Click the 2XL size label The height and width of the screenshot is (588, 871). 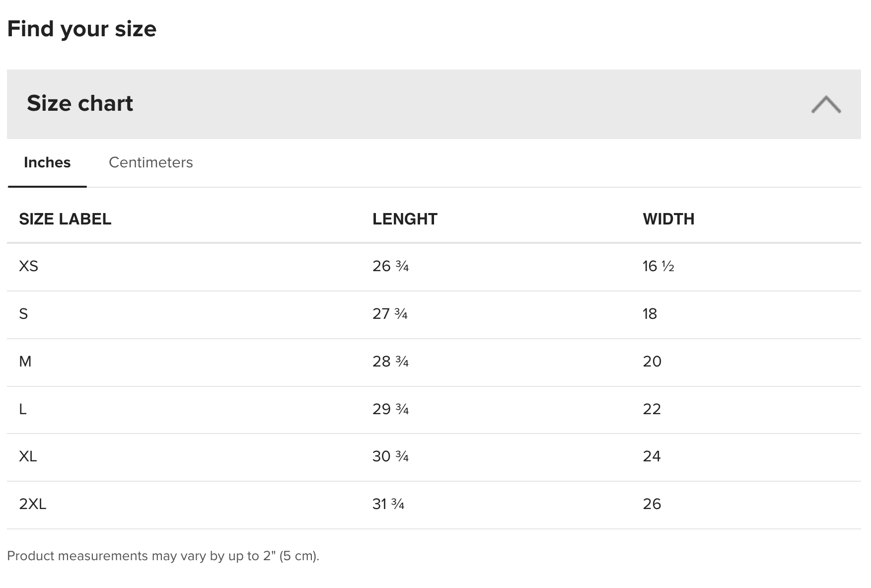click(x=33, y=504)
